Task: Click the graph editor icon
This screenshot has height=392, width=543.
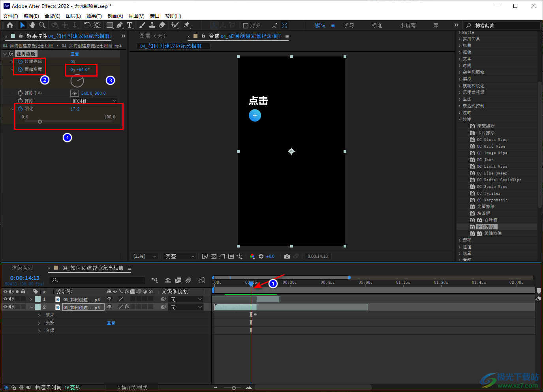Action: 202,280
